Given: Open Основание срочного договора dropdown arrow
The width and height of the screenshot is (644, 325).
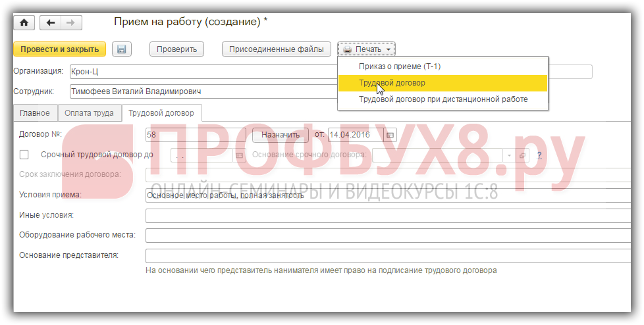Looking at the screenshot, I should (x=509, y=155).
